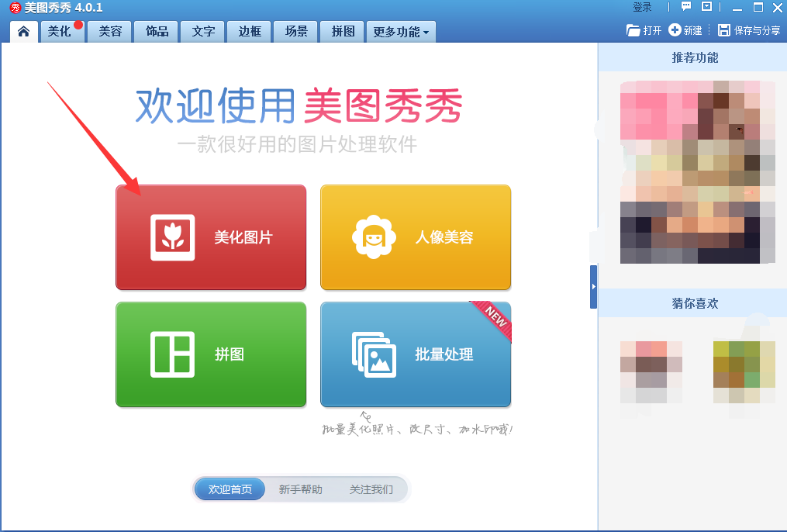787x532 pixels.
Task: Go to the home tab icon
Action: tap(23, 32)
